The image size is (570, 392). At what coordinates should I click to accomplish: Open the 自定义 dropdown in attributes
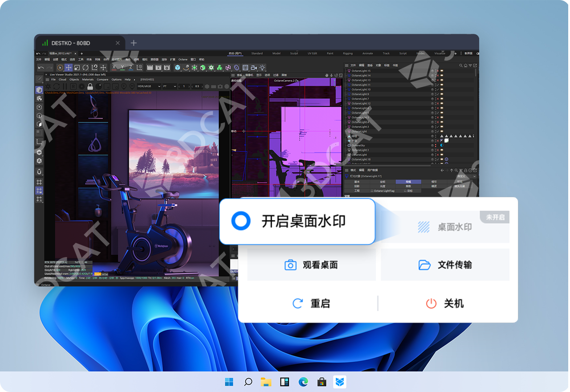coord(466,176)
